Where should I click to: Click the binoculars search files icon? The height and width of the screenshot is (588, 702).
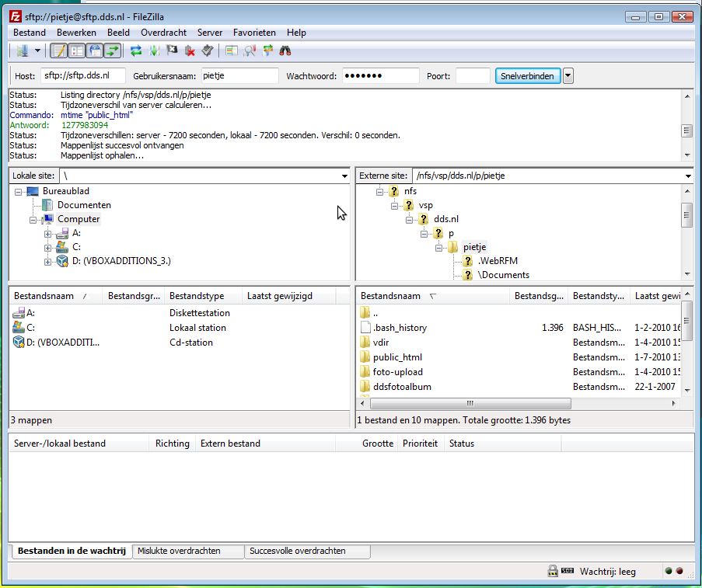coord(285,51)
